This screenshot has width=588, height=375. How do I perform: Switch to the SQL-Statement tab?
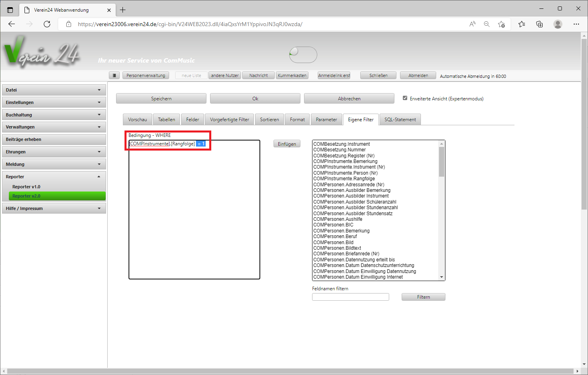pyautogui.click(x=400, y=120)
